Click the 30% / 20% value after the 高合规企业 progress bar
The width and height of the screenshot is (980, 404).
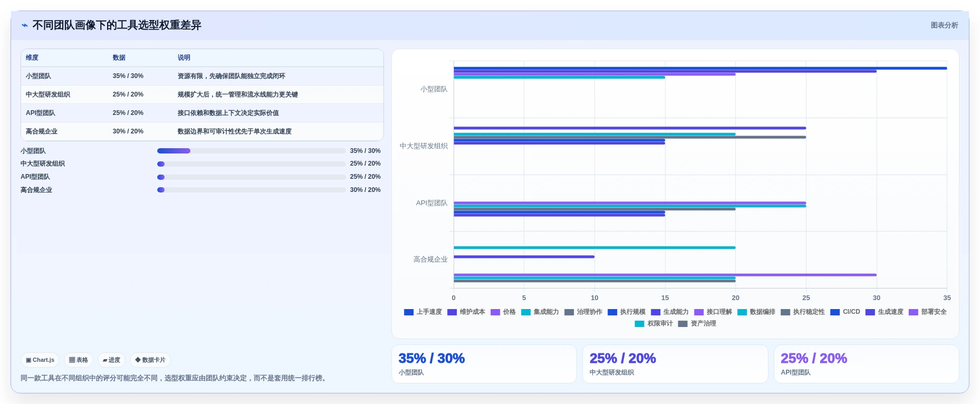click(x=365, y=190)
